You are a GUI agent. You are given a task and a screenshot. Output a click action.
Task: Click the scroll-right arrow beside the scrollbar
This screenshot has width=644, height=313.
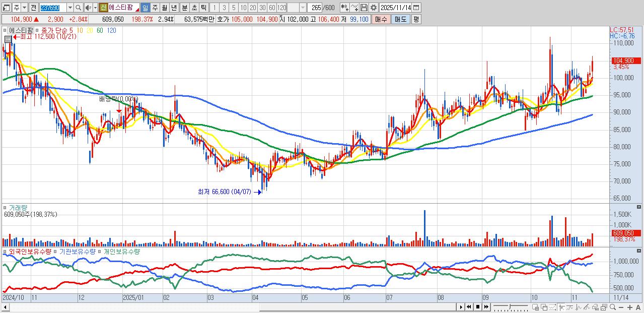tap(461, 307)
